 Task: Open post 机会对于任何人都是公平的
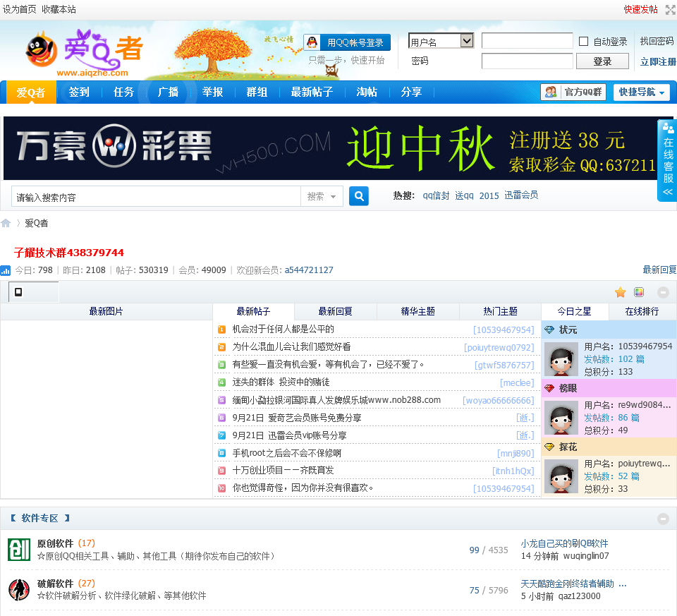click(283, 329)
